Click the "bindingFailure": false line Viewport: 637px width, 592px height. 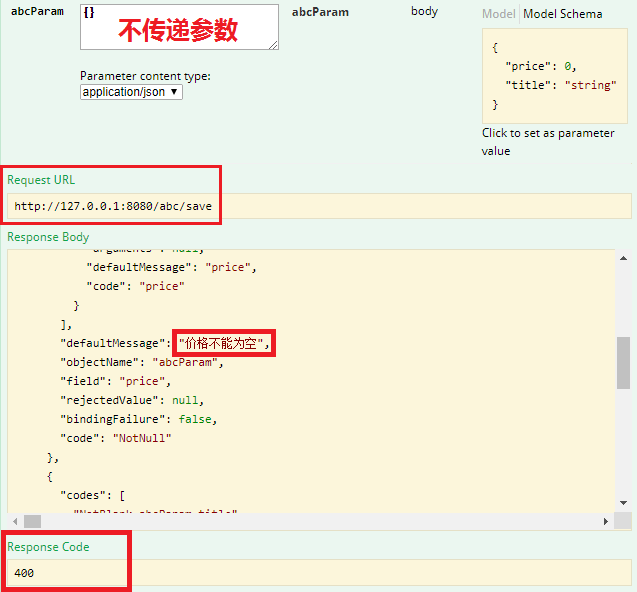click(x=139, y=419)
